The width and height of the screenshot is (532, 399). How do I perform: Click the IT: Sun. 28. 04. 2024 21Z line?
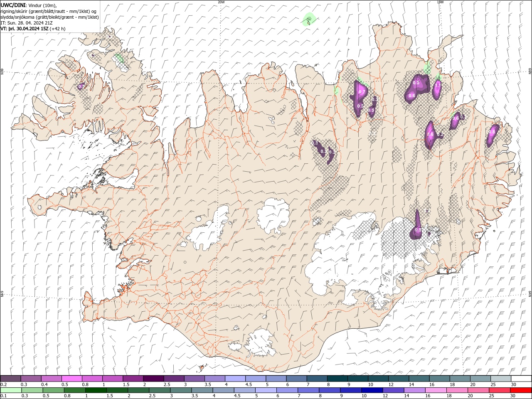tap(26, 23)
